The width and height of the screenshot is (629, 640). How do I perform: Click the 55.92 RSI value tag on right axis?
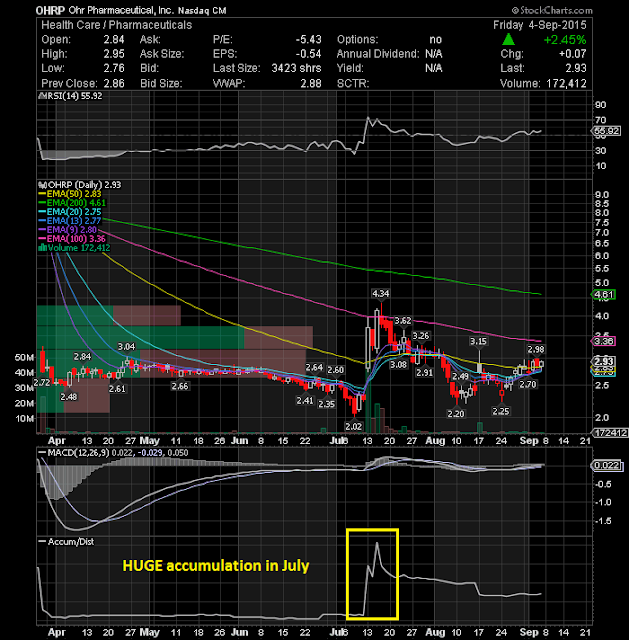click(606, 131)
